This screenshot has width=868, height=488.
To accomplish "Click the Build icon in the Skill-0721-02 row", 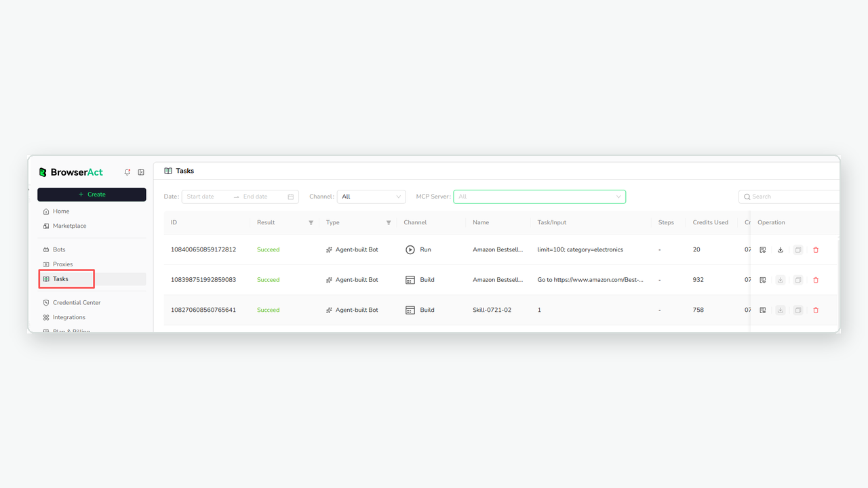I will 410,310.
